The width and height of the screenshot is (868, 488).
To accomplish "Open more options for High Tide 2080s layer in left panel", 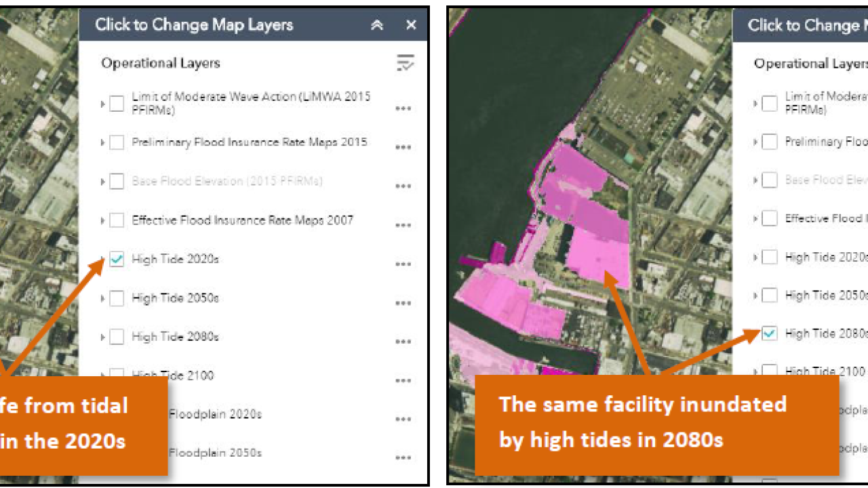I will point(403,342).
